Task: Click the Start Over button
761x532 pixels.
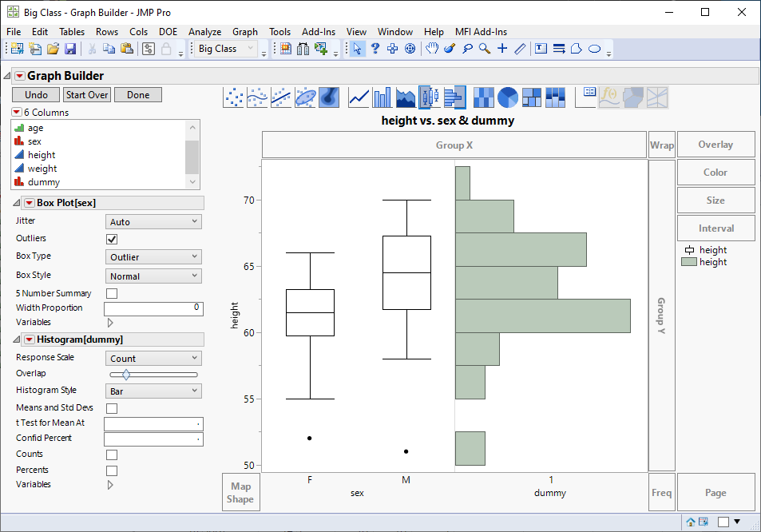Action: 88,93
